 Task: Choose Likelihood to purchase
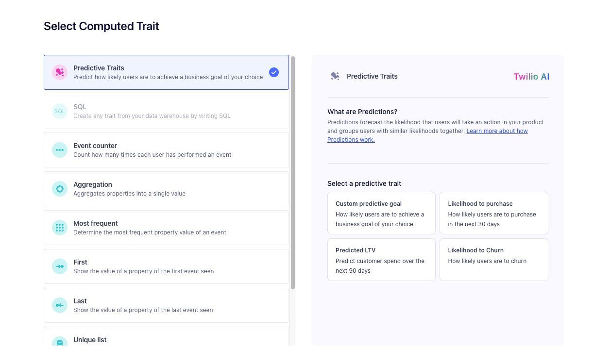pos(493,213)
